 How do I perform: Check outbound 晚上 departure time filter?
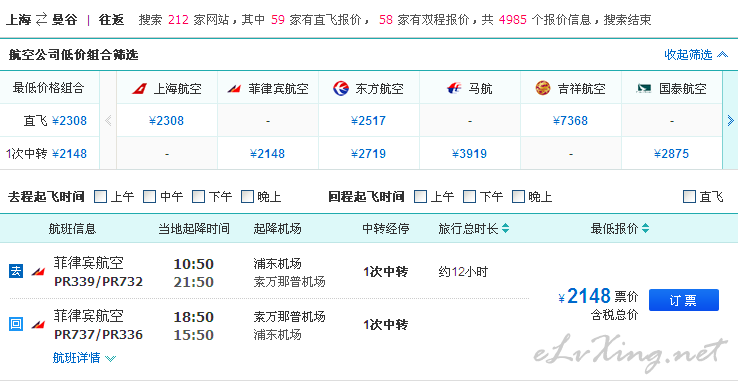click(247, 196)
